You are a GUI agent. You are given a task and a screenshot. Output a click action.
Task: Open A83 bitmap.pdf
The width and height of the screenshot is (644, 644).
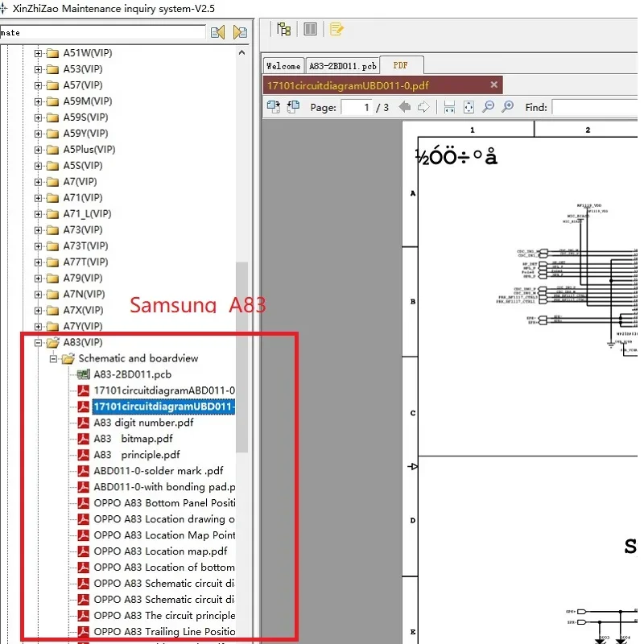pyautogui.click(x=133, y=439)
